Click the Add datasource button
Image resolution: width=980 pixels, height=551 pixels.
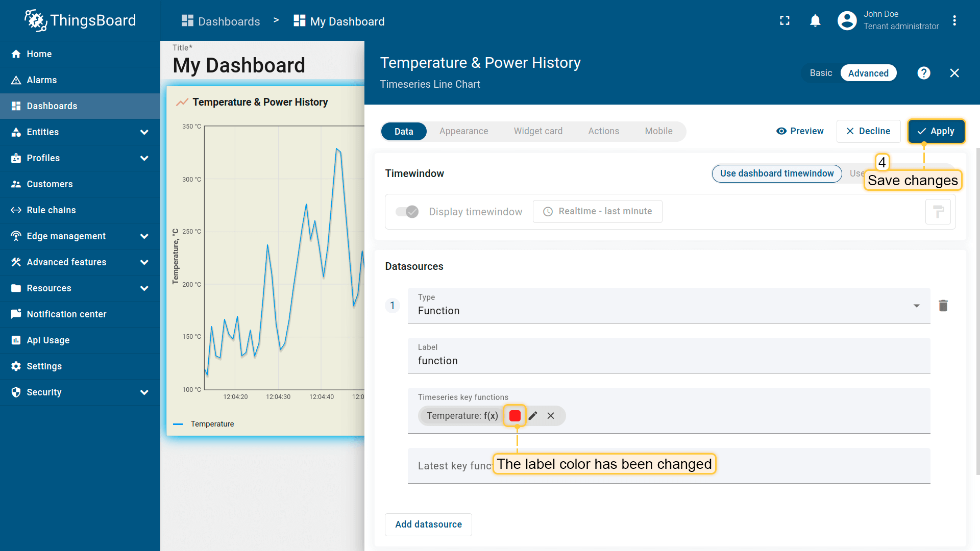click(428, 524)
